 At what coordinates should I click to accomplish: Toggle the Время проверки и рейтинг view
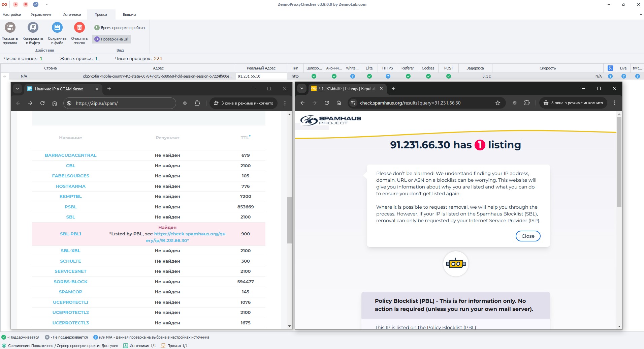pyautogui.click(x=120, y=28)
